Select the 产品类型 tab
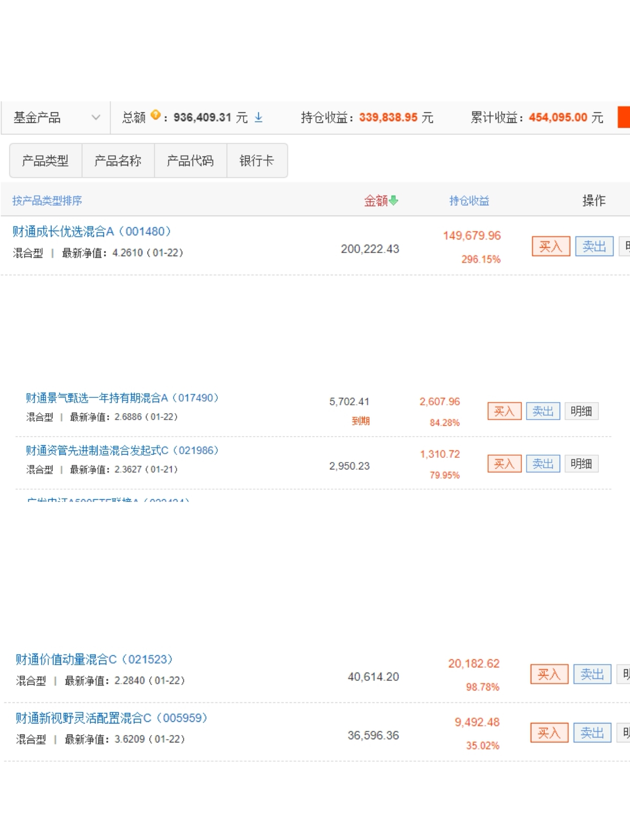Image resolution: width=630 pixels, height=840 pixels. pos(46,161)
